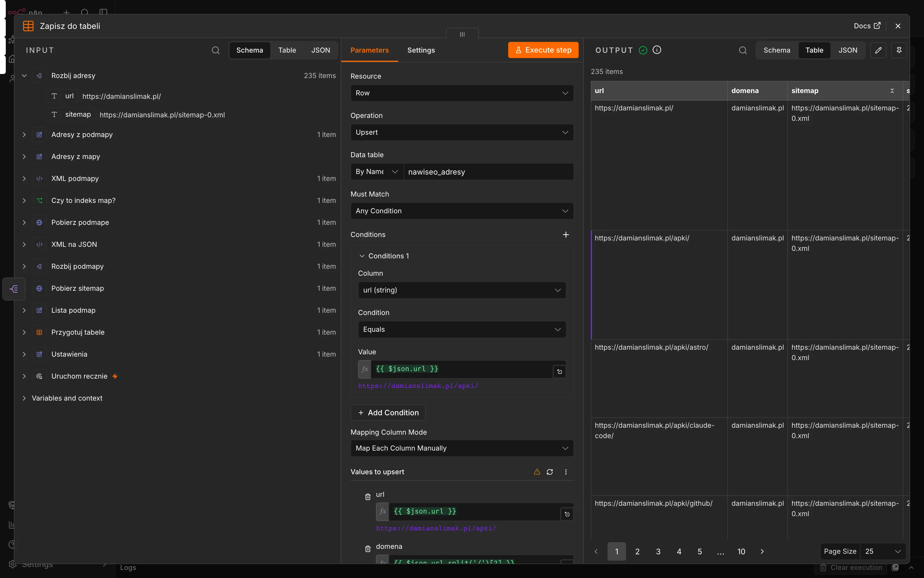
Task: Open the Column dropdown showing url (string)
Action: [462, 290]
